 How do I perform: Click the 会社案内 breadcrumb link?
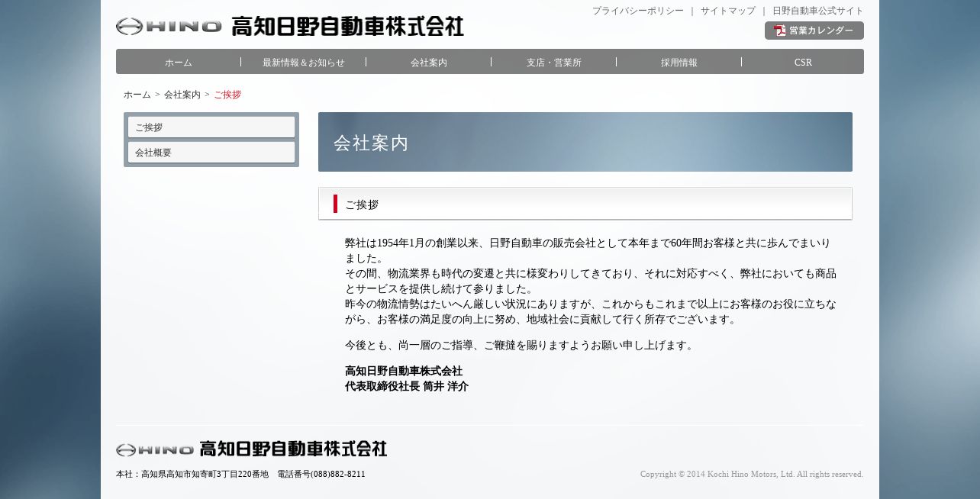tap(182, 95)
